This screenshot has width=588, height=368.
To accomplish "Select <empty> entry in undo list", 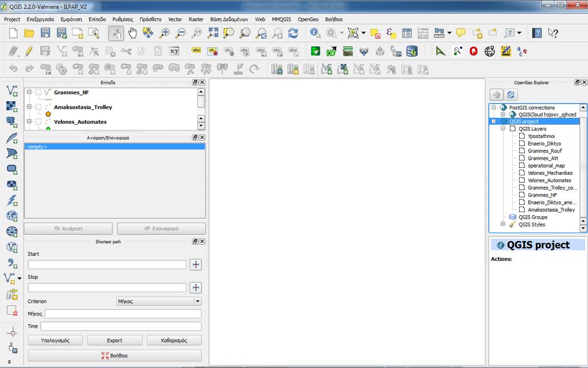I will pos(115,147).
